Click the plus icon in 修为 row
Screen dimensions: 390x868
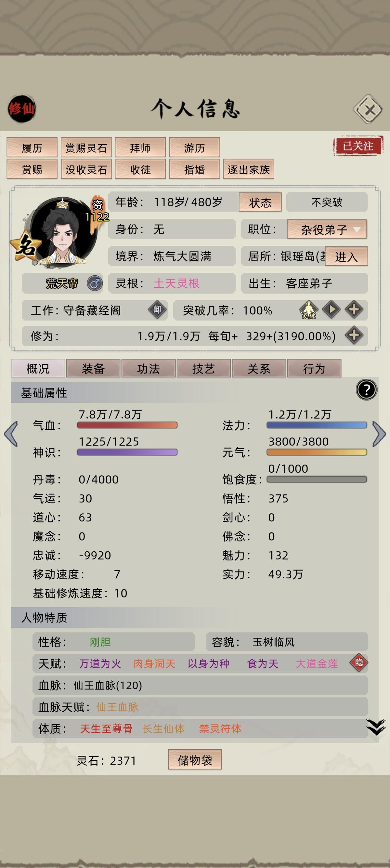(354, 335)
